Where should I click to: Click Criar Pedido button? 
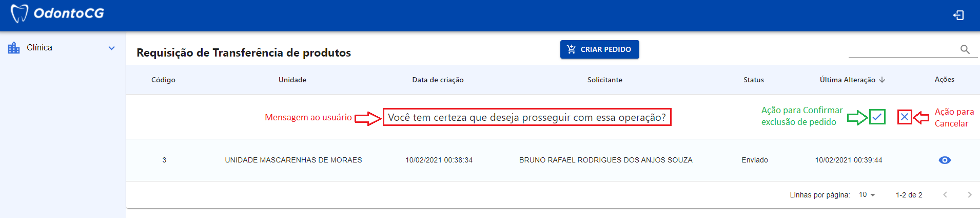599,49
